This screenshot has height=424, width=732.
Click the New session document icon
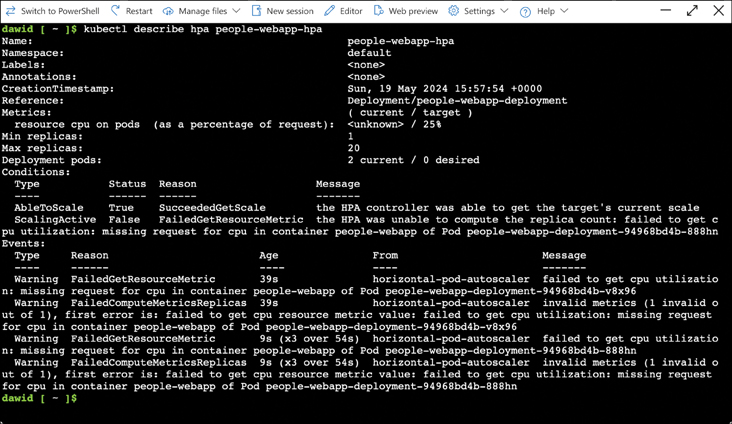[256, 11]
